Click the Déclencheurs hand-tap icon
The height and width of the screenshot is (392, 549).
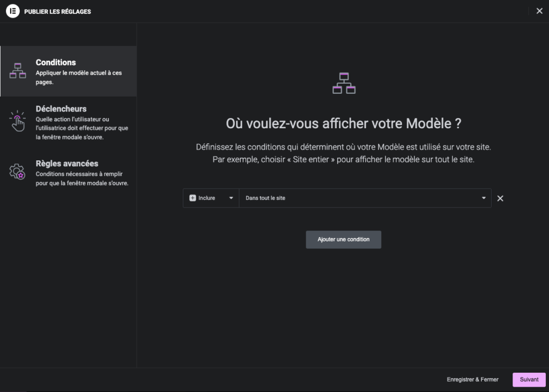pos(18,121)
